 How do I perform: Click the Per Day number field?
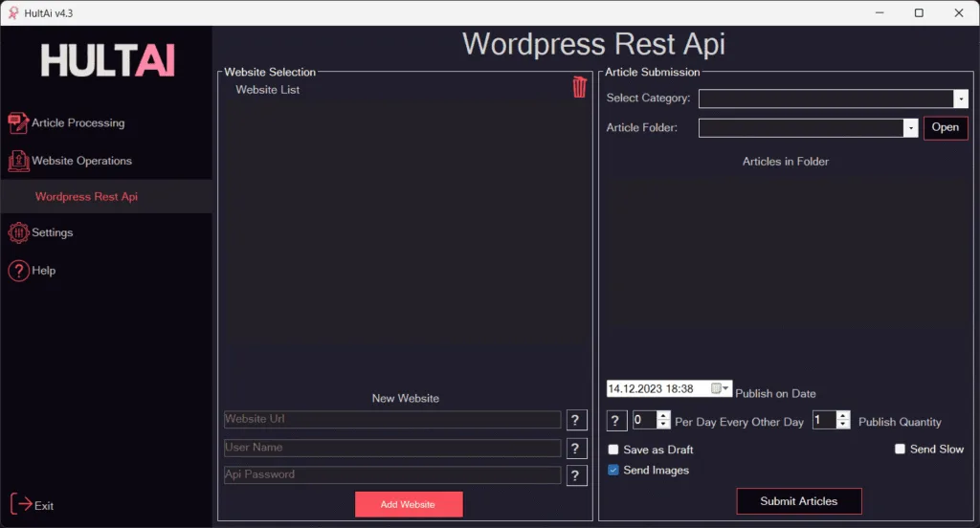(644, 420)
